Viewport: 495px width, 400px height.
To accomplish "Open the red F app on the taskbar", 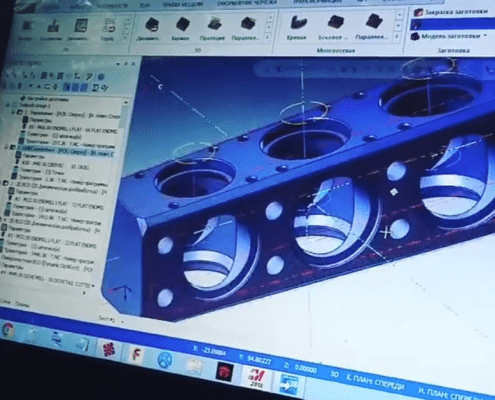I will click(136, 354).
